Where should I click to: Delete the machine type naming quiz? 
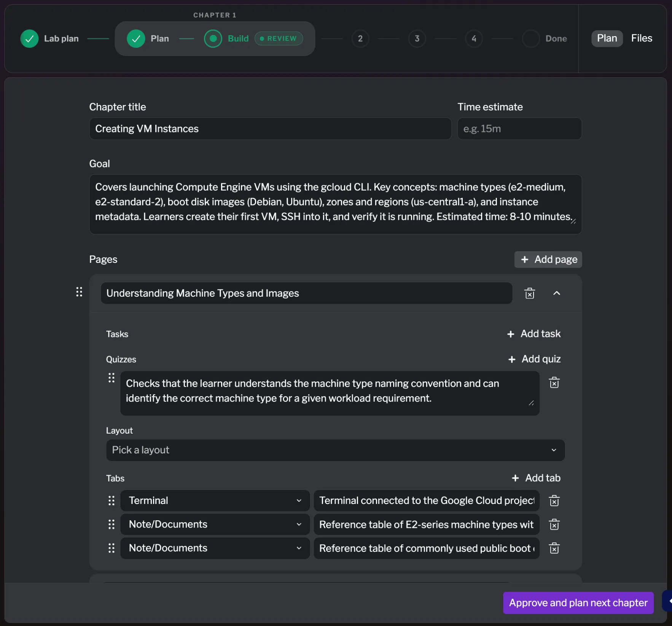[x=554, y=383]
